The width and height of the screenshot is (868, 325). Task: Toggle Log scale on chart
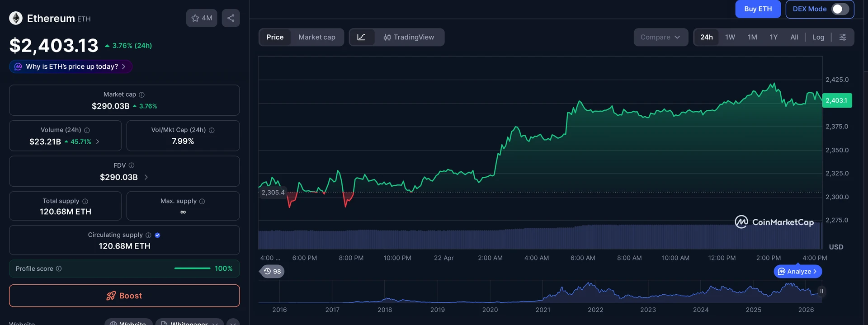pos(818,37)
